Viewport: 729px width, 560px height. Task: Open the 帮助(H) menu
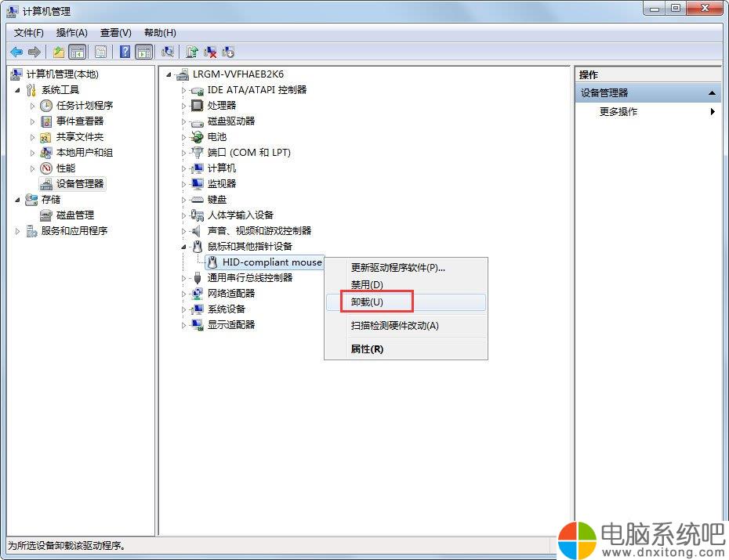tap(160, 33)
